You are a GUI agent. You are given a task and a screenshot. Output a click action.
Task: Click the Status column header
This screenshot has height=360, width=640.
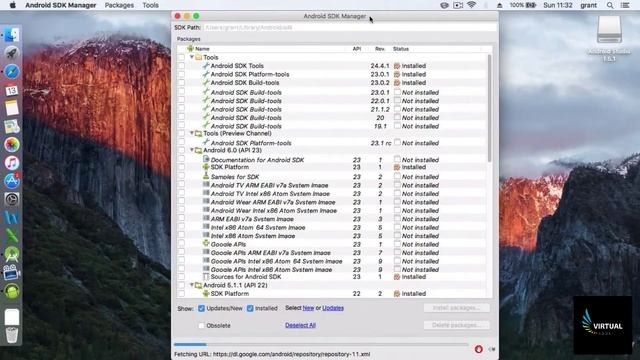click(401, 49)
